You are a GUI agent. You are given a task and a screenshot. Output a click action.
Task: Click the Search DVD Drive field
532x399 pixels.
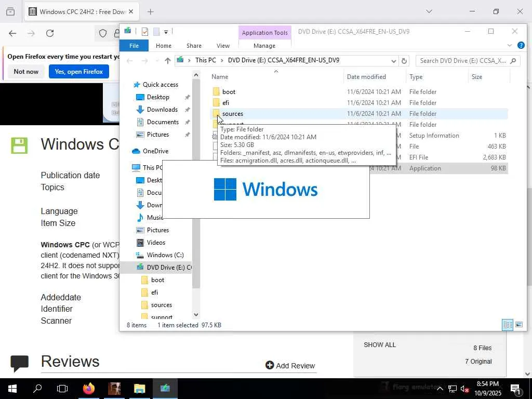tap(468, 61)
